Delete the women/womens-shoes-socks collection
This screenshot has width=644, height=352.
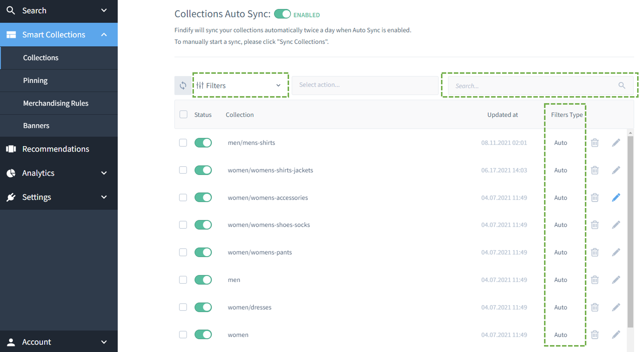point(595,225)
